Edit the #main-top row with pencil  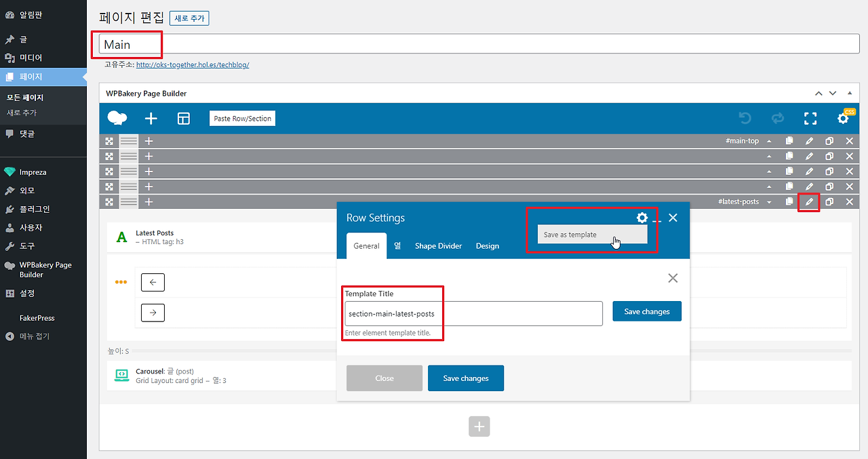click(809, 141)
